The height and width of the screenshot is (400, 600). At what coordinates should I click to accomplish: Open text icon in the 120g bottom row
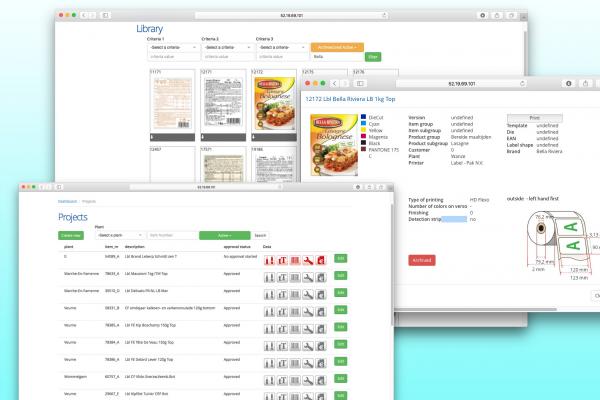(x=282, y=312)
